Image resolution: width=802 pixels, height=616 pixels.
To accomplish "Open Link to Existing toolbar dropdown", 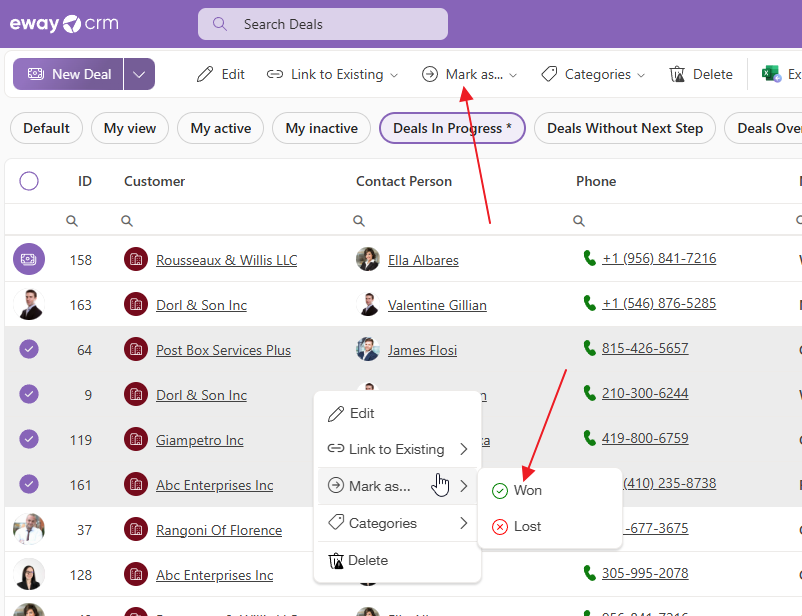I will tap(332, 74).
